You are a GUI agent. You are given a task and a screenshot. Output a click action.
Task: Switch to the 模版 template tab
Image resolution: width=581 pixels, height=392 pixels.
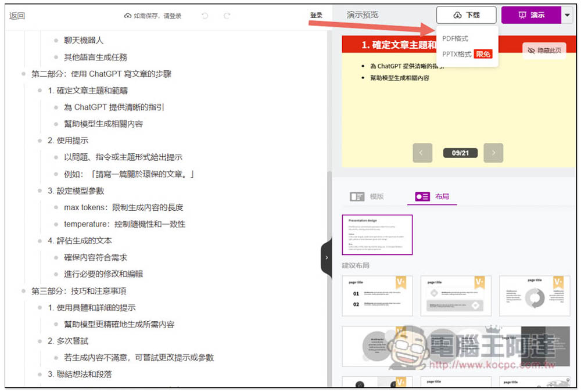tap(367, 196)
